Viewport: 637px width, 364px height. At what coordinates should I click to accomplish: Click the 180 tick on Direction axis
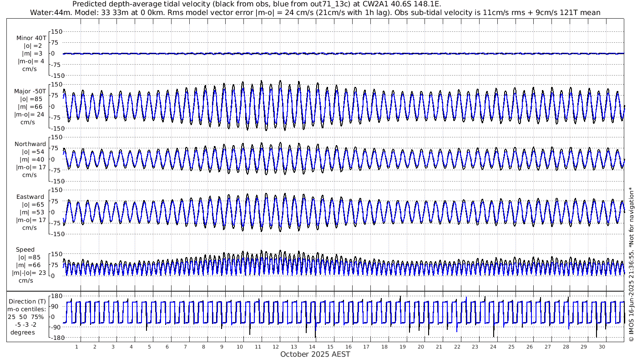point(56,296)
